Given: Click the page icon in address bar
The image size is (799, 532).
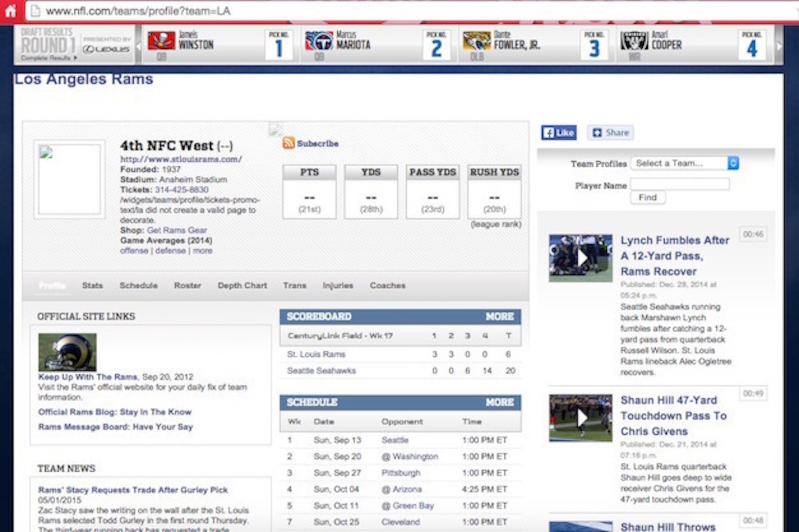Looking at the screenshot, I should click(35, 11).
